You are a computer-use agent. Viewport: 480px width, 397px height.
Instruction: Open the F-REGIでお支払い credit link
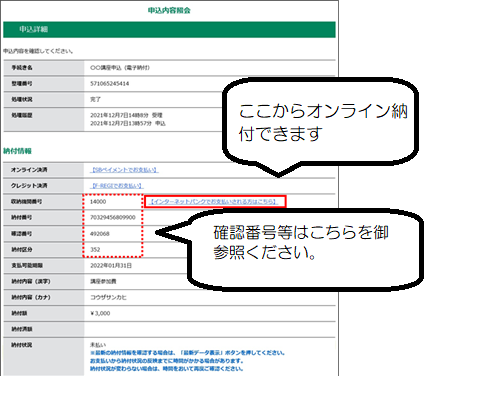pos(117,186)
